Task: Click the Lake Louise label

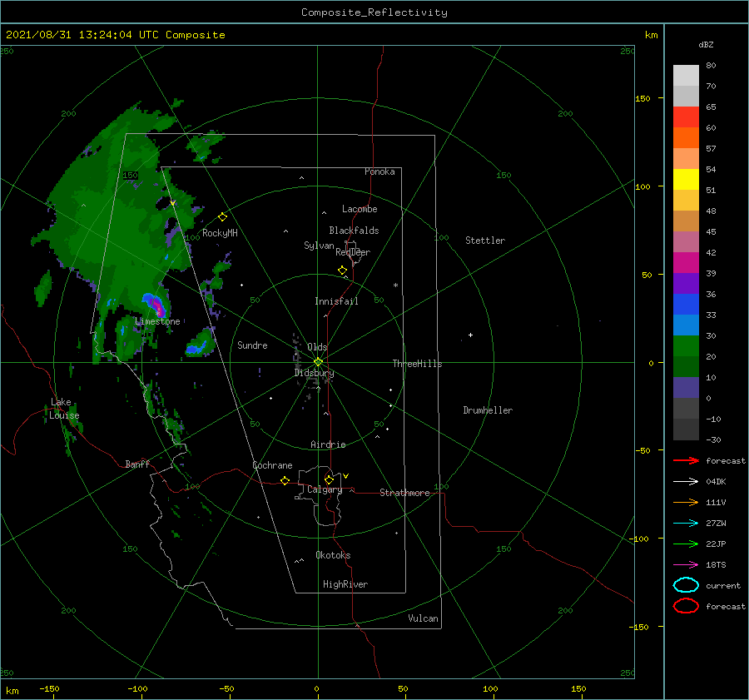Action: tap(64, 409)
